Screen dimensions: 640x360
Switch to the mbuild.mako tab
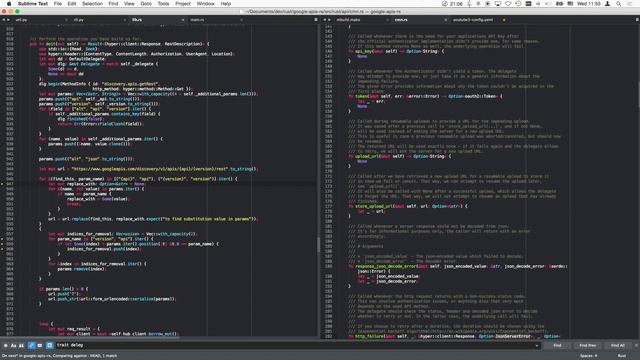(x=348, y=20)
